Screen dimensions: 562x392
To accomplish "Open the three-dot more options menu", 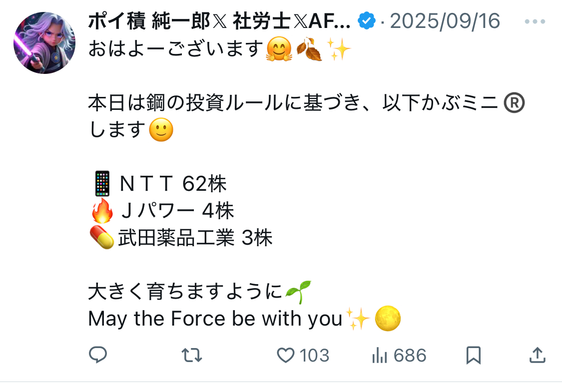I will point(536,22).
